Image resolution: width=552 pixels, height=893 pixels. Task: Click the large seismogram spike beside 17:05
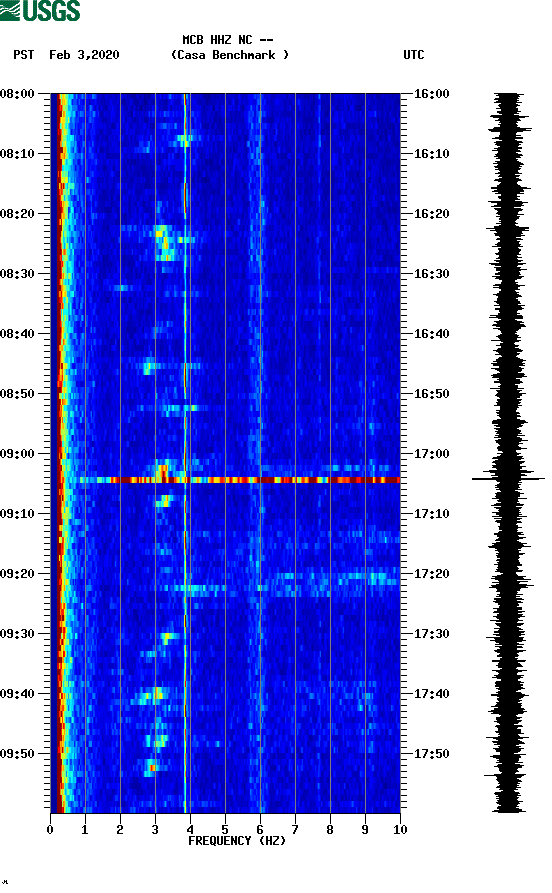pos(508,479)
